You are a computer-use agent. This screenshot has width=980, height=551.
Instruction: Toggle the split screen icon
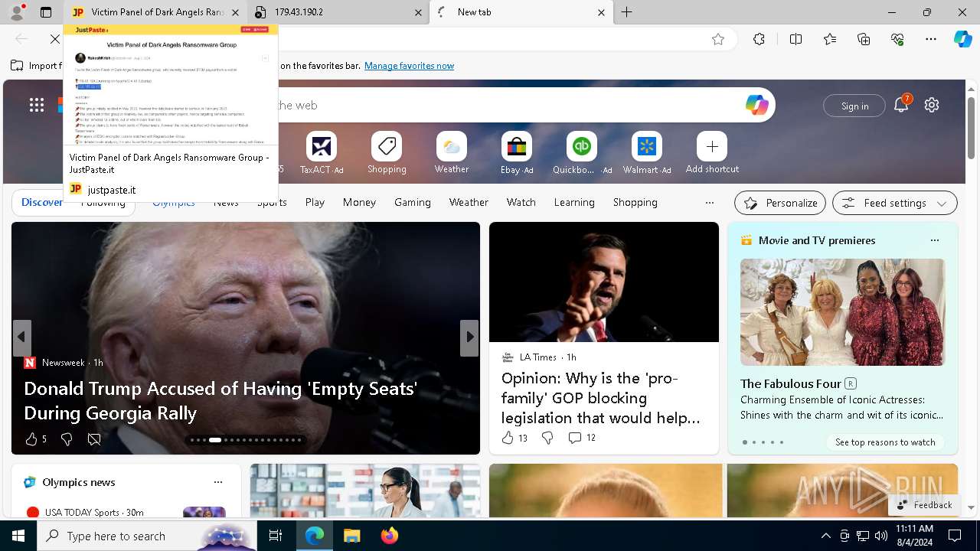point(795,39)
